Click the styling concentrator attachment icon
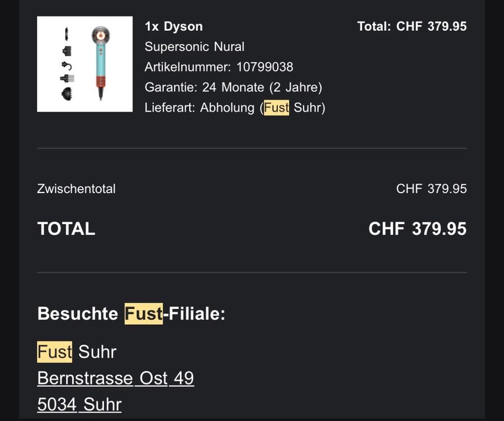Viewport: 504px width, 421px height. (x=67, y=51)
